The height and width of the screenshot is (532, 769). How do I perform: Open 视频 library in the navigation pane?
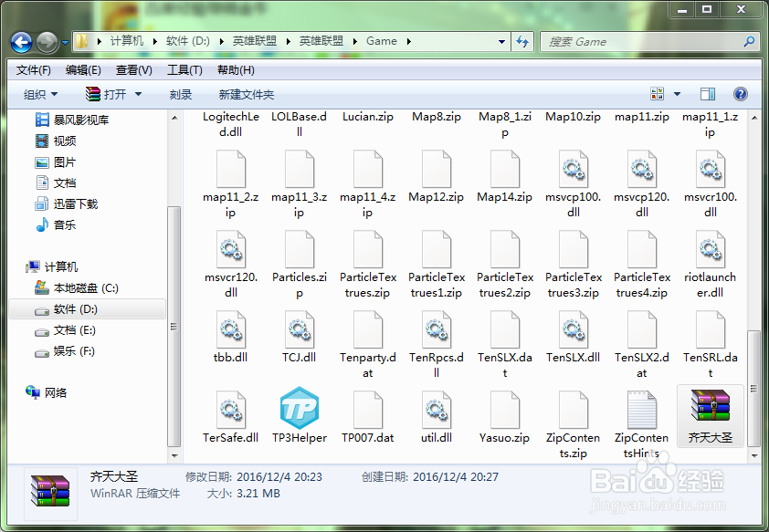coord(56,141)
